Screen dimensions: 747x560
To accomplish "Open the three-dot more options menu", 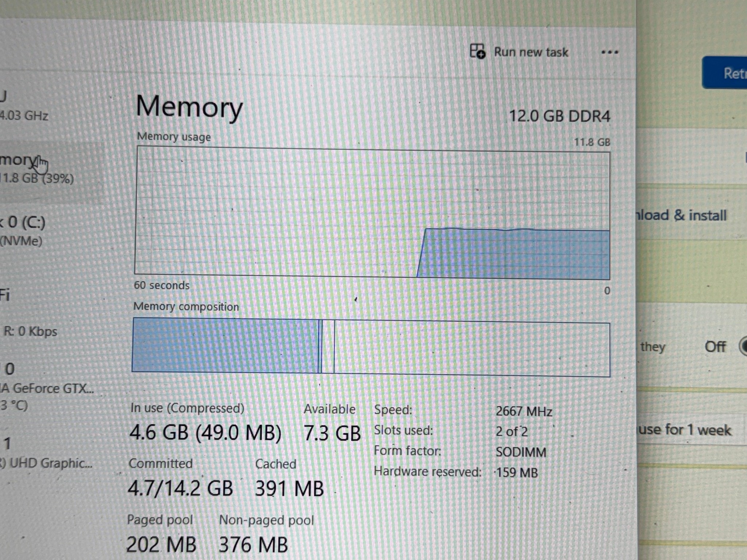I will coord(609,52).
